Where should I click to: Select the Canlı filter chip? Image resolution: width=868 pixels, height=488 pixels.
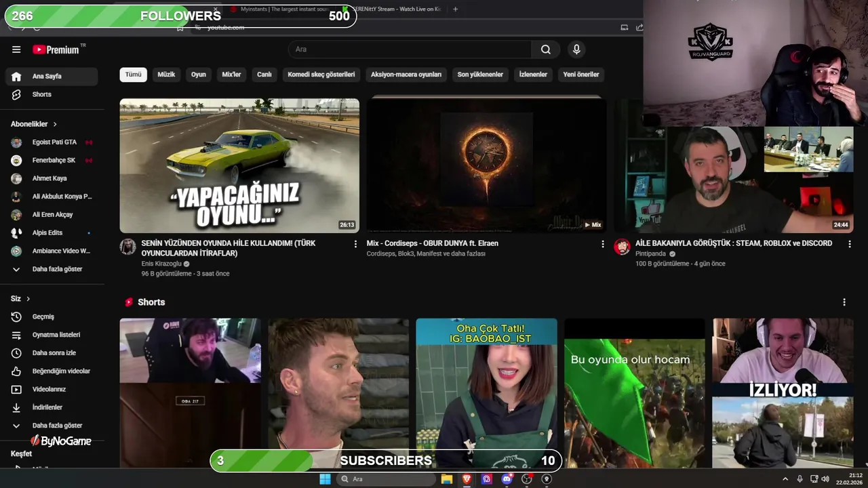click(x=264, y=75)
